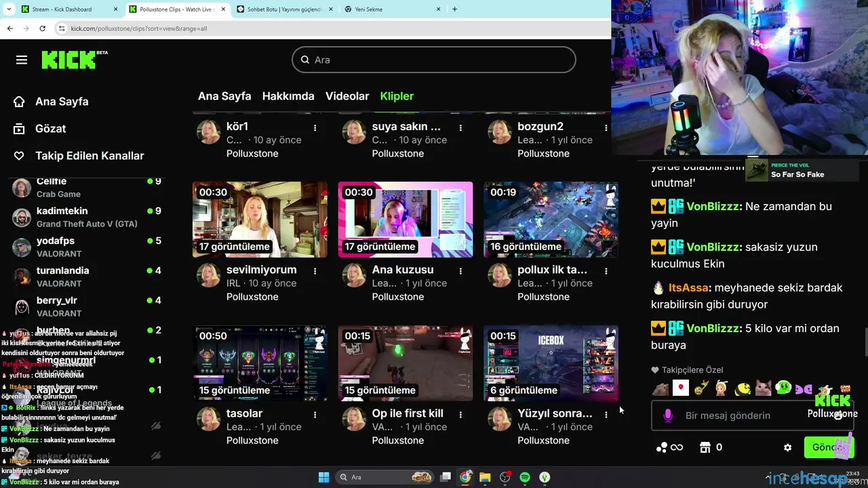
Task: Open berry_vlr channel in sidebar
Action: click(87, 306)
